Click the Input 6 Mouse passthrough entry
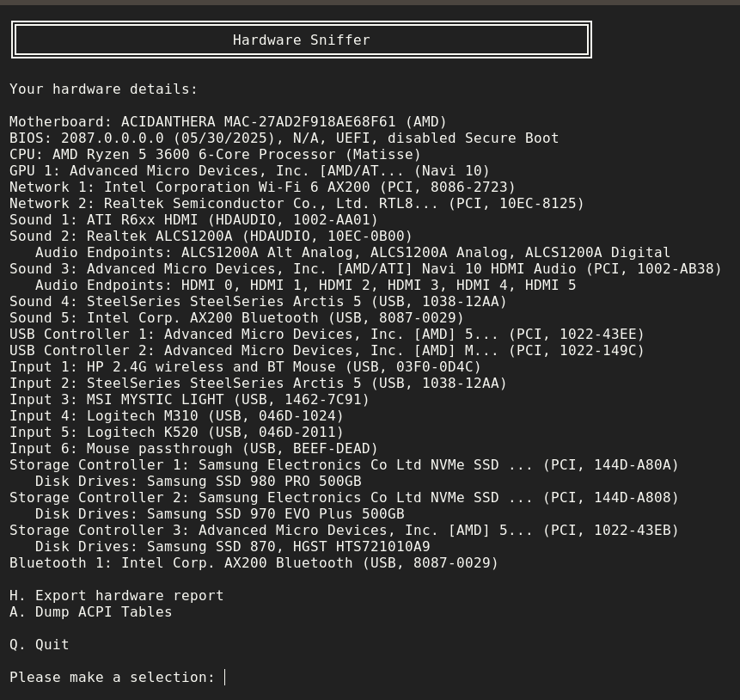Viewport: 740px width, 700px height. pos(193,449)
